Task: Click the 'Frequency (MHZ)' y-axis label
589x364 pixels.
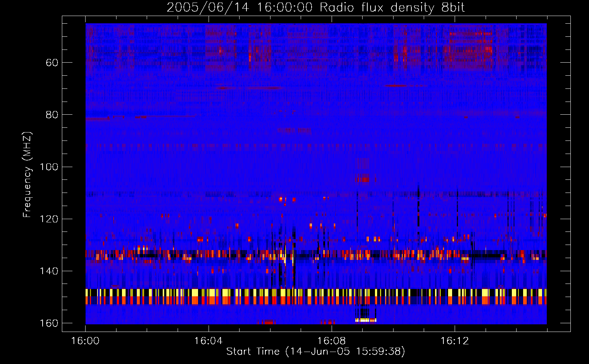Action: (27, 175)
